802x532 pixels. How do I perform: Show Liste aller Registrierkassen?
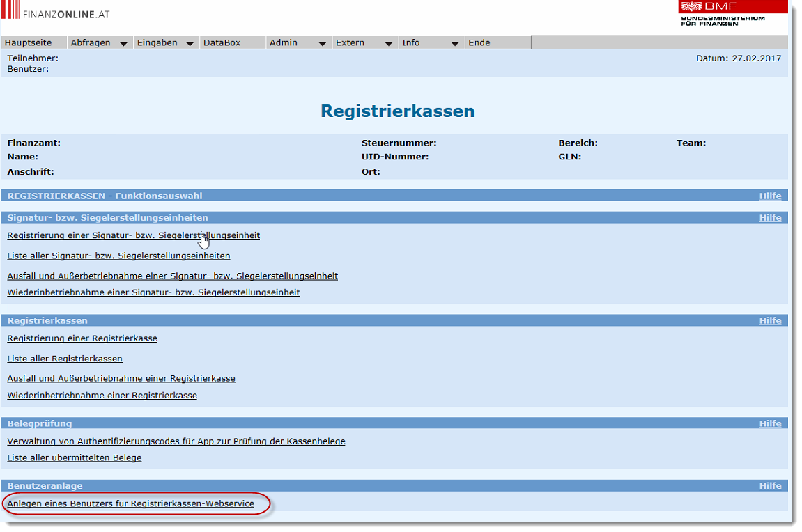(65, 359)
